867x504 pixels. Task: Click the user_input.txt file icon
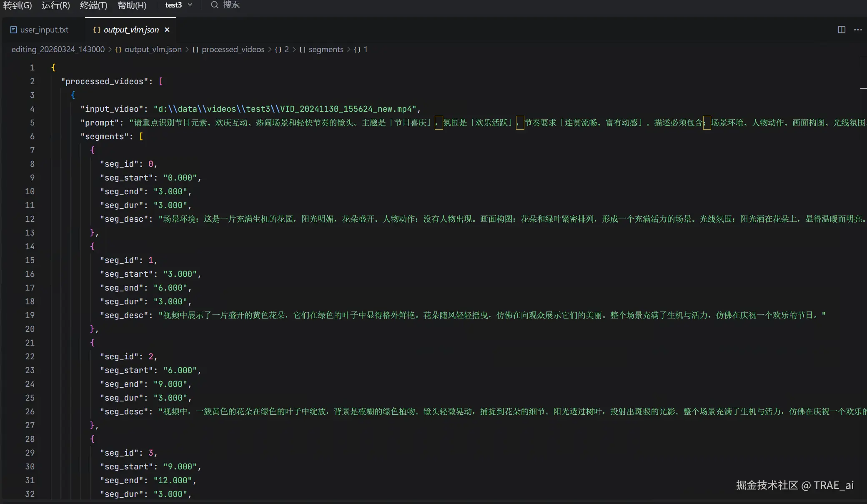coord(13,30)
